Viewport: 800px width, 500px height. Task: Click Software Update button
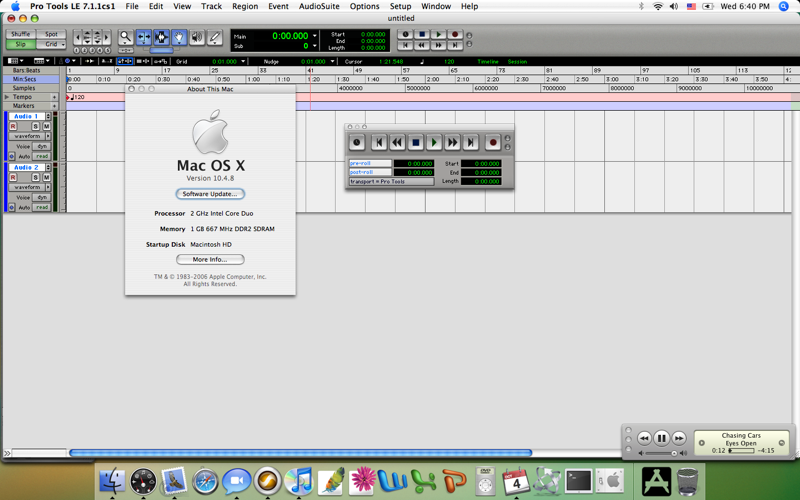(x=210, y=194)
